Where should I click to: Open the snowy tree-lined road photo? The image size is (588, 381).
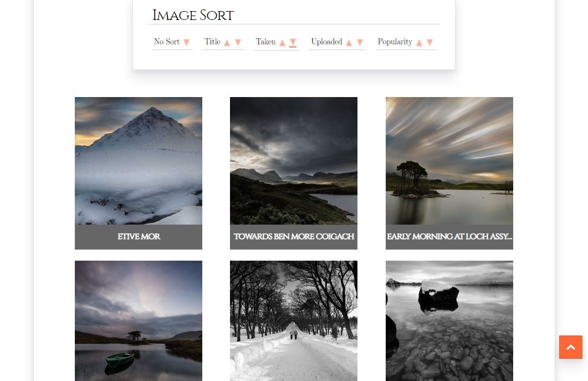(x=294, y=321)
